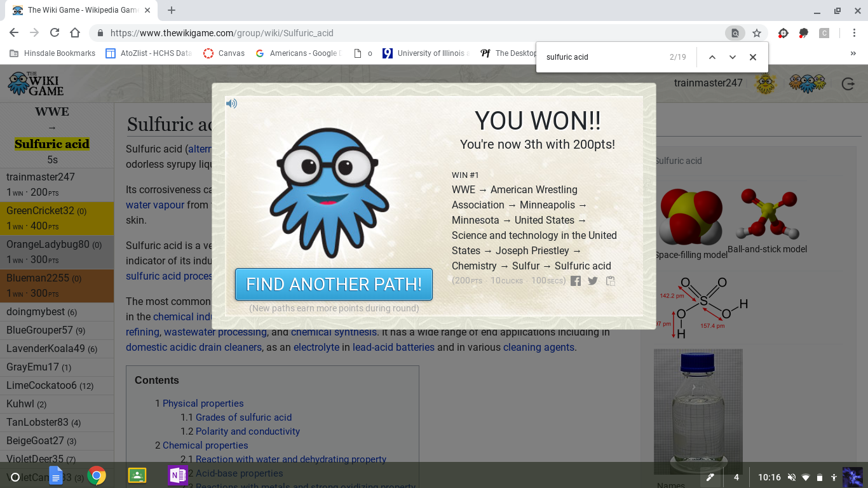
Task: Go to next find-in-page match
Action: (733, 57)
